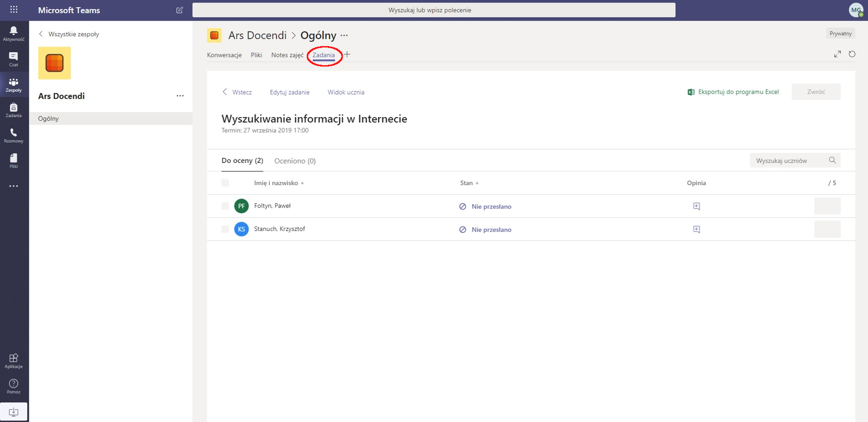Screen dimensions: 868x422
Task: Click the small team icon in channel header
Action: pyautogui.click(x=214, y=35)
